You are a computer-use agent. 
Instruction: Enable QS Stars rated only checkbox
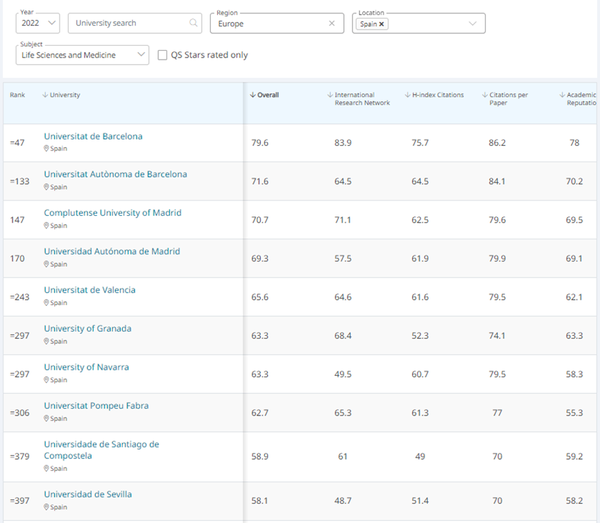coord(163,56)
